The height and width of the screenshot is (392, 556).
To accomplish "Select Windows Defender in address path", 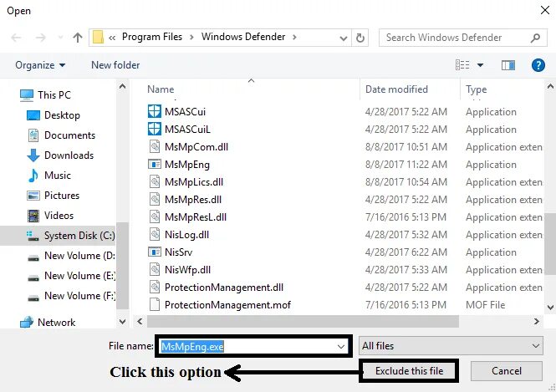I will (x=243, y=37).
